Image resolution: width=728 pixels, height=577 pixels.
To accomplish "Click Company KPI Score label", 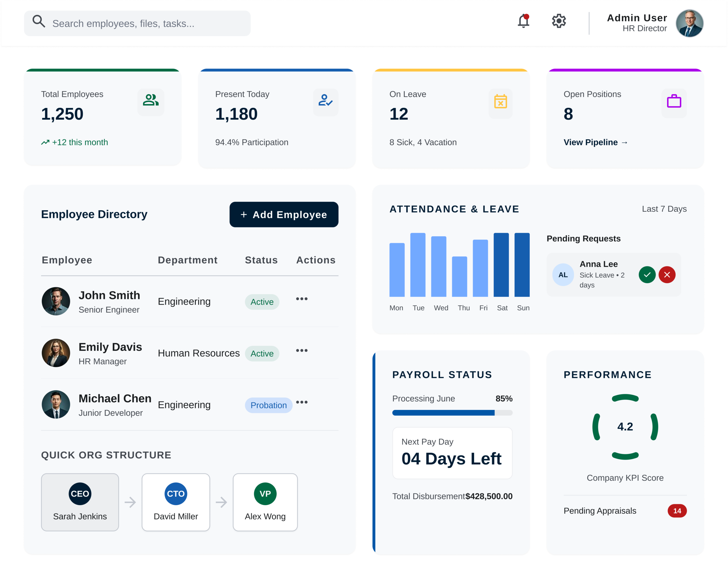I will pos(625,478).
